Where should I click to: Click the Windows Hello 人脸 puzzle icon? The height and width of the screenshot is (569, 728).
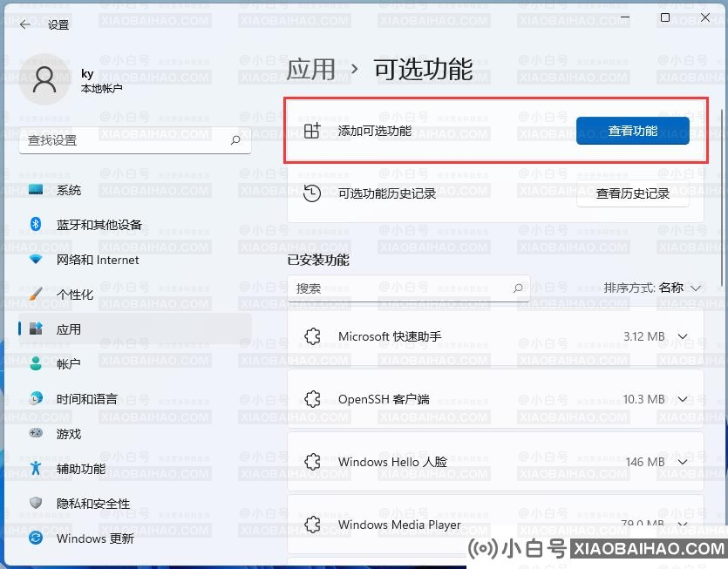pyautogui.click(x=312, y=461)
